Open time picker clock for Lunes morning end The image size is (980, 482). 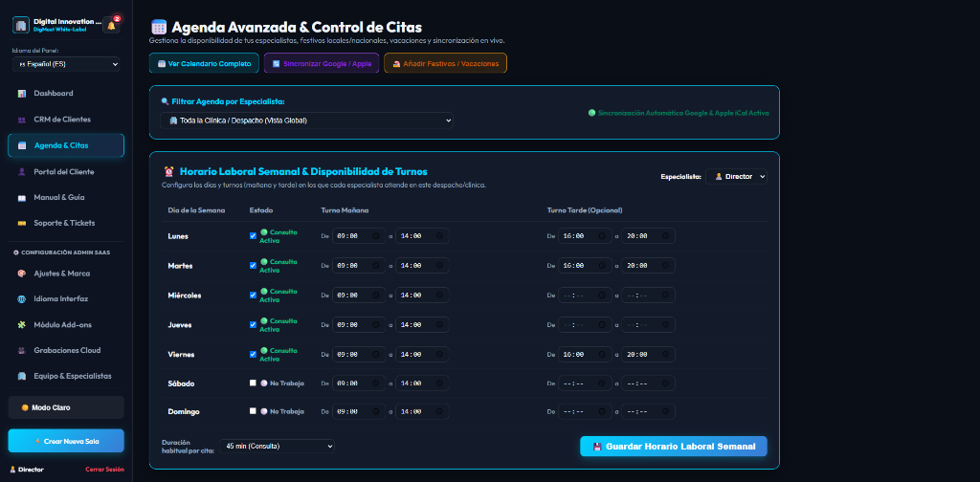439,236
